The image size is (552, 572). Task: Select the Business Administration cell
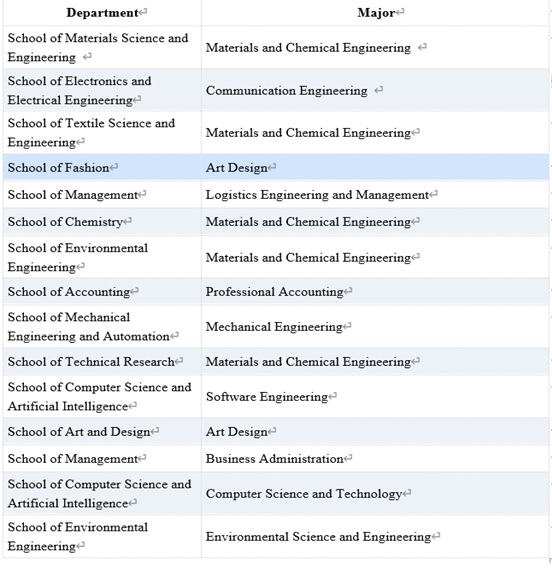375,459
